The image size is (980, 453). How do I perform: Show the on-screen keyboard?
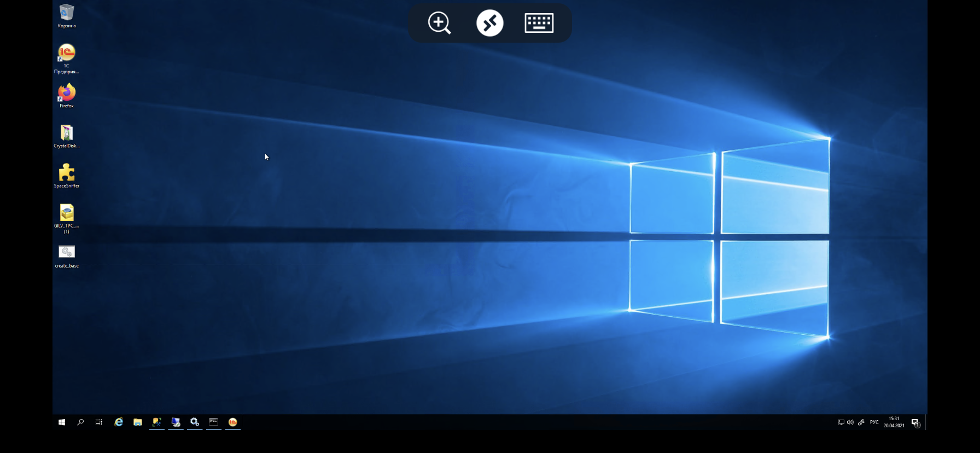pyautogui.click(x=539, y=23)
